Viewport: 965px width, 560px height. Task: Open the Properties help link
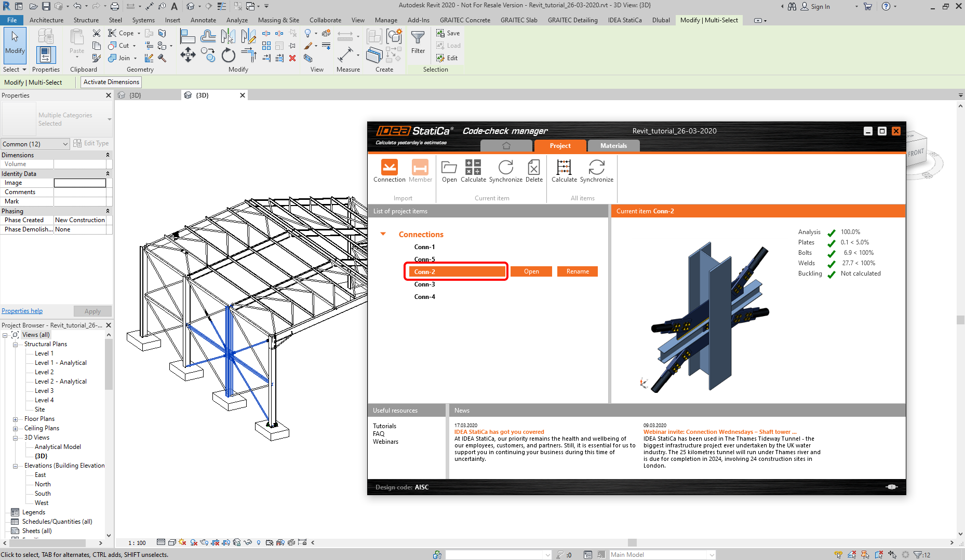click(22, 311)
